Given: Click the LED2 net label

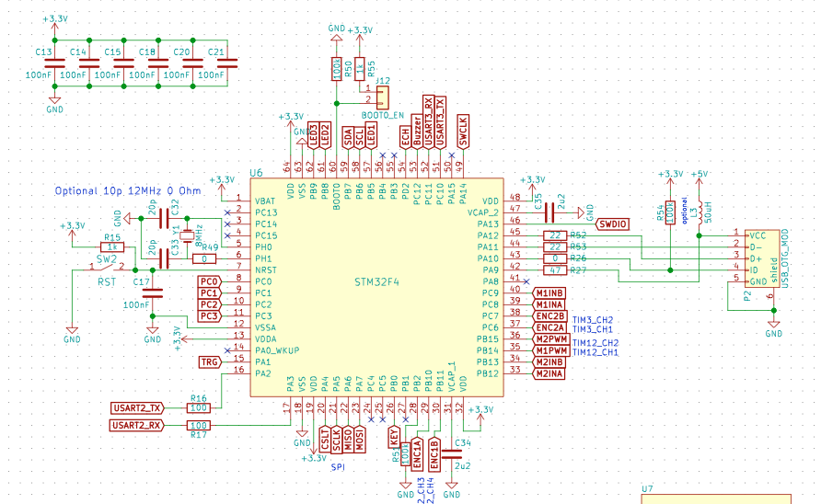Looking at the screenshot, I should pos(325,135).
